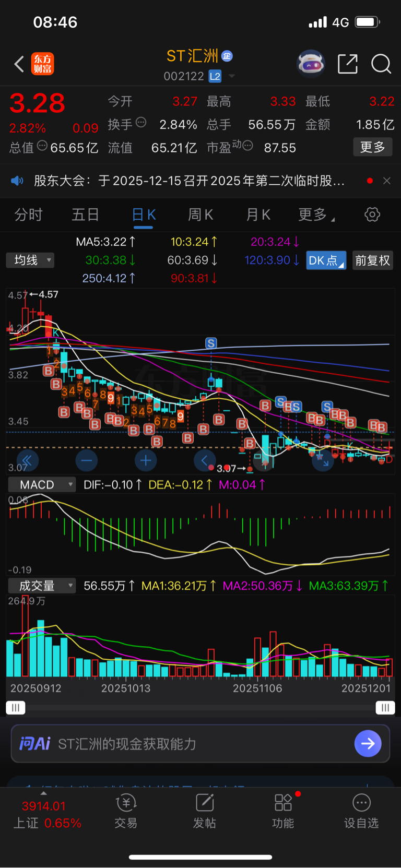
Task: Tap the 上证 3914.01 index ticker
Action: [47, 814]
